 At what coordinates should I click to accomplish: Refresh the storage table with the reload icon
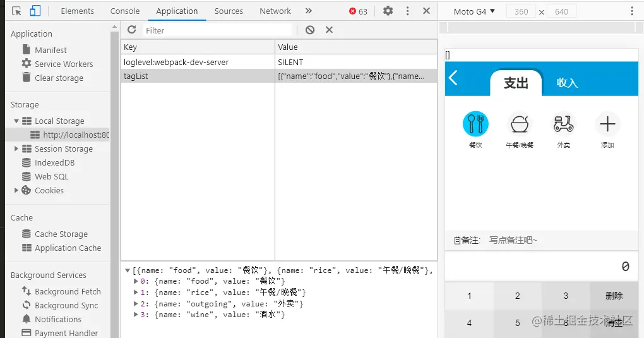point(131,30)
